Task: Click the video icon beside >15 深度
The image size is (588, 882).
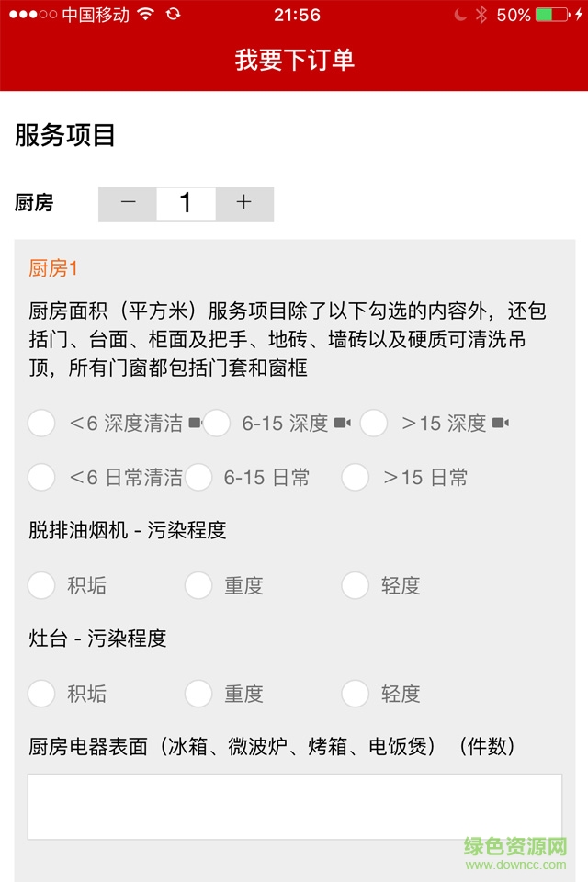Action: click(x=500, y=423)
